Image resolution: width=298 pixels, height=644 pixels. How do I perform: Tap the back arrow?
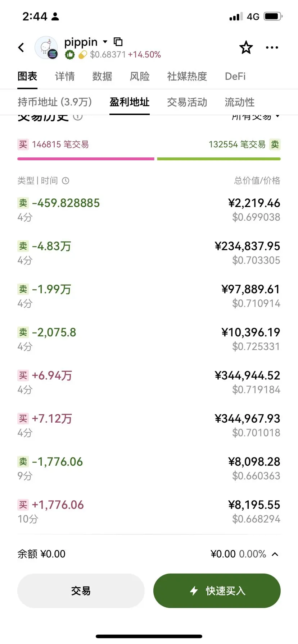(22, 47)
